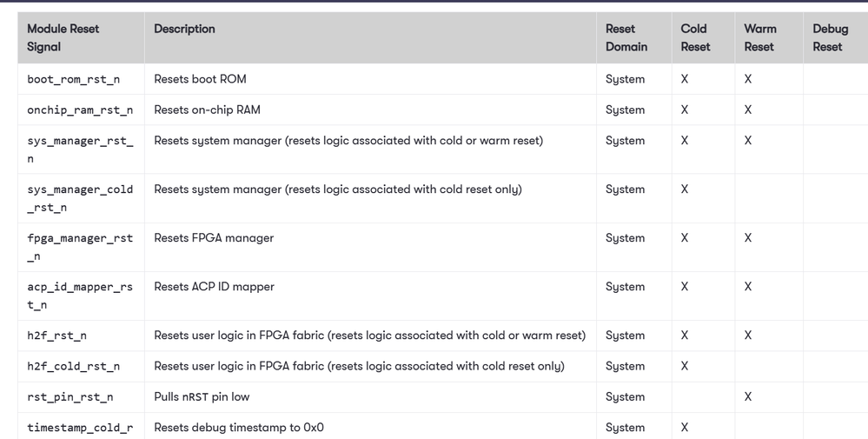Click the fpga_manager_rst_n signal name
The image size is (868, 439).
(x=80, y=247)
